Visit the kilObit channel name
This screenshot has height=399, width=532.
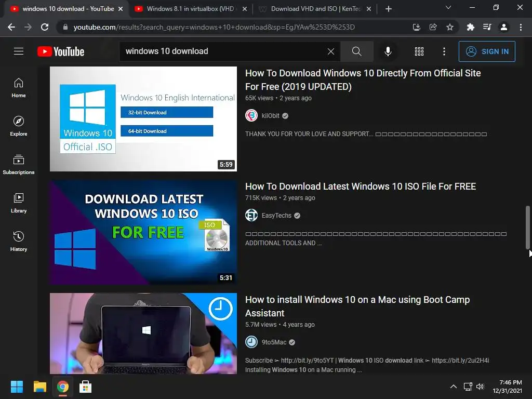tap(270, 116)
